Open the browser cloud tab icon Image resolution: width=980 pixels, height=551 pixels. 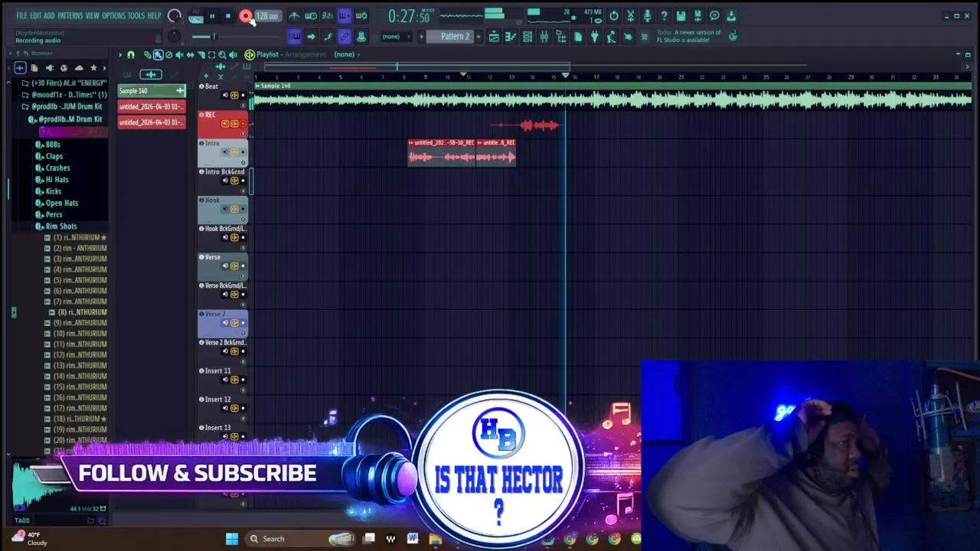click(x=79, y=68)
